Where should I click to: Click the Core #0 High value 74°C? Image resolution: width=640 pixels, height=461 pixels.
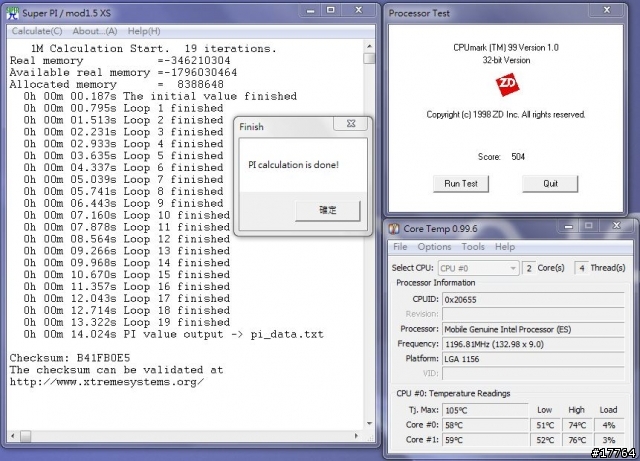(x=577, y=425)
